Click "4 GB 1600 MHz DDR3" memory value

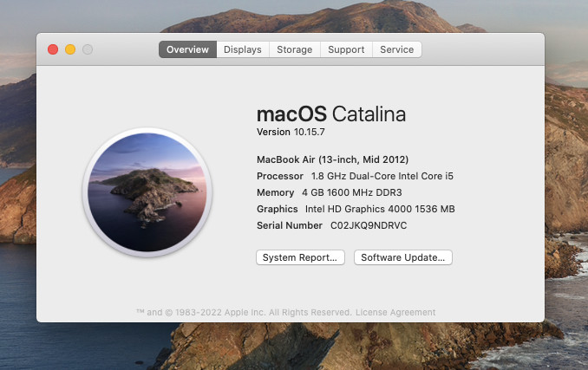coord(352,192)
